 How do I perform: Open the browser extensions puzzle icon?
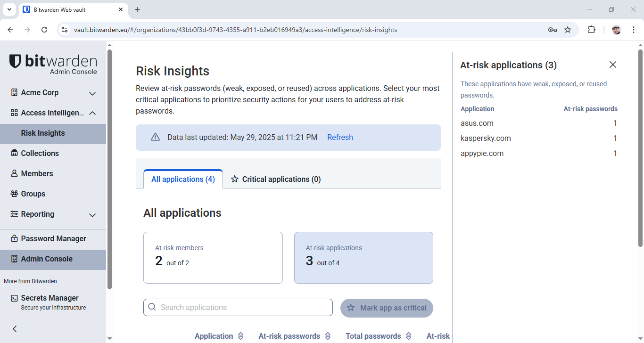(591, 30)
